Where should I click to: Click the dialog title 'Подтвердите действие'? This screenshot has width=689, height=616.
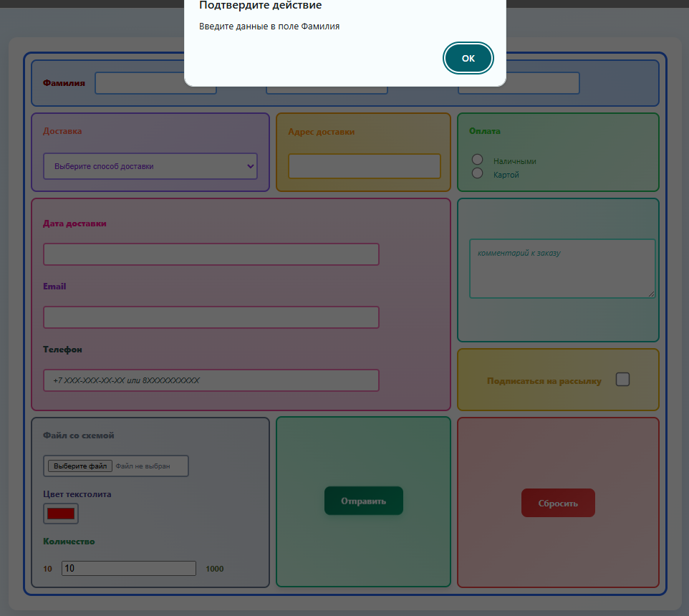click(x=260, y=5)
